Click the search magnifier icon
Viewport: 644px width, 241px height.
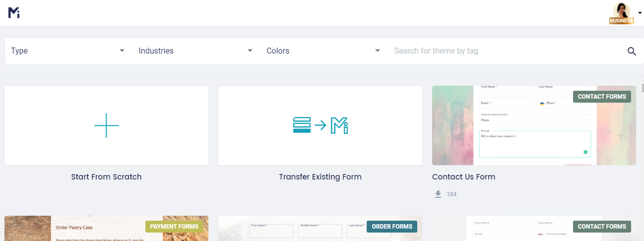click(632, 51)
